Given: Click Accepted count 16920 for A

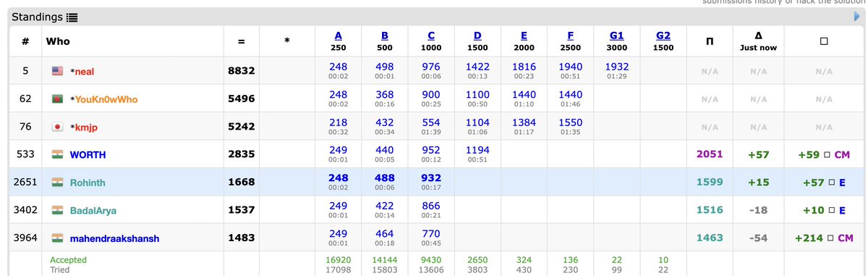Looking at the screenshot, I should click(x=338, y=259).
